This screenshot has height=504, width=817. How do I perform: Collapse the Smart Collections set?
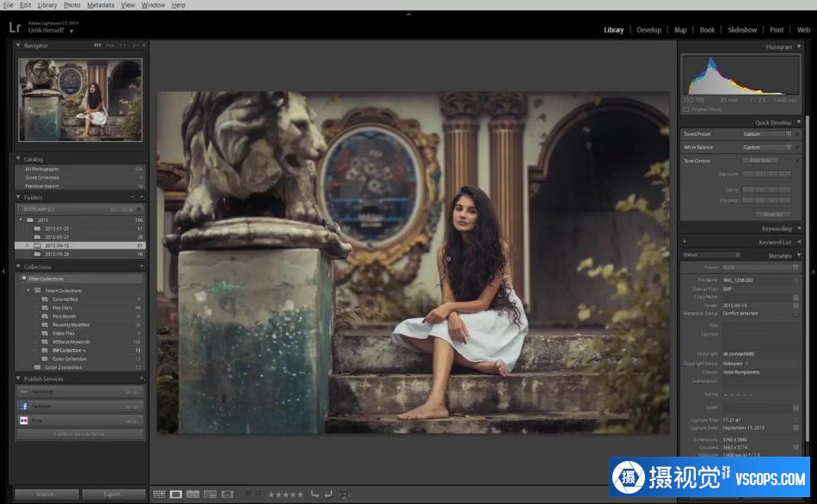[x=28, y=291]
